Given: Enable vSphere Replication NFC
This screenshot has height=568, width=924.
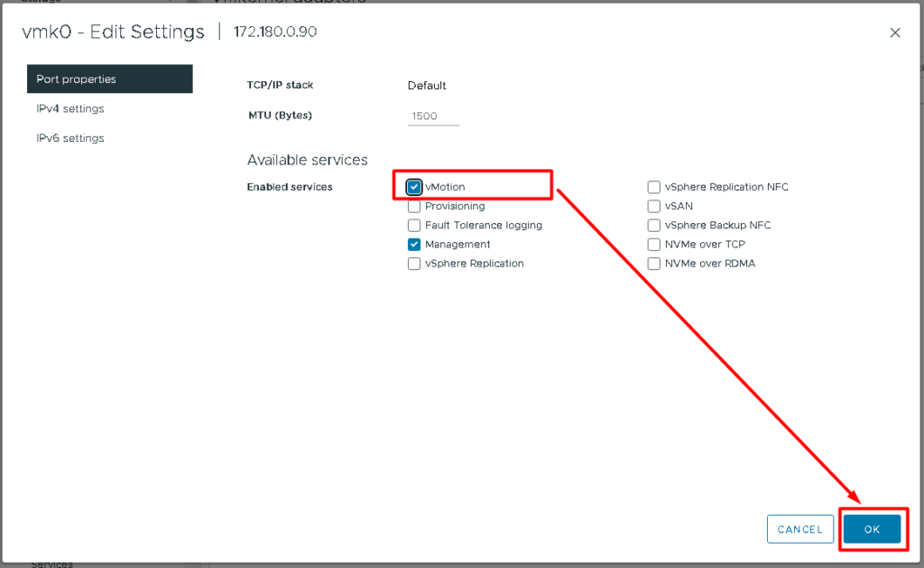Looking at the screenshot, I should coord(653,187).
